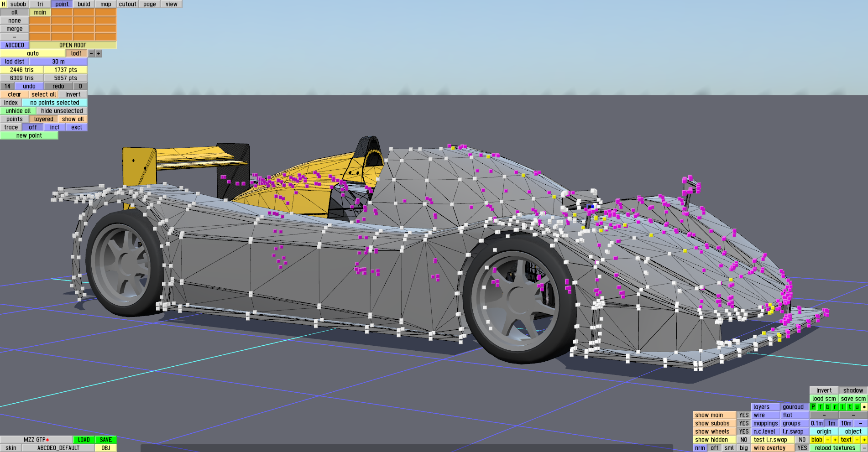
Task: Set the grid size to 0.1m
Action: [x=817, y=423]
